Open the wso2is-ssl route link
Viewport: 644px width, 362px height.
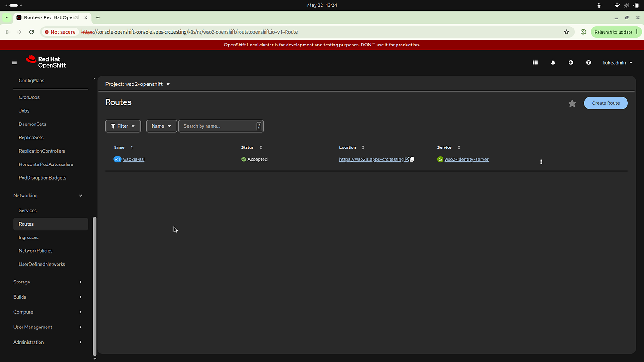point(134,159)
